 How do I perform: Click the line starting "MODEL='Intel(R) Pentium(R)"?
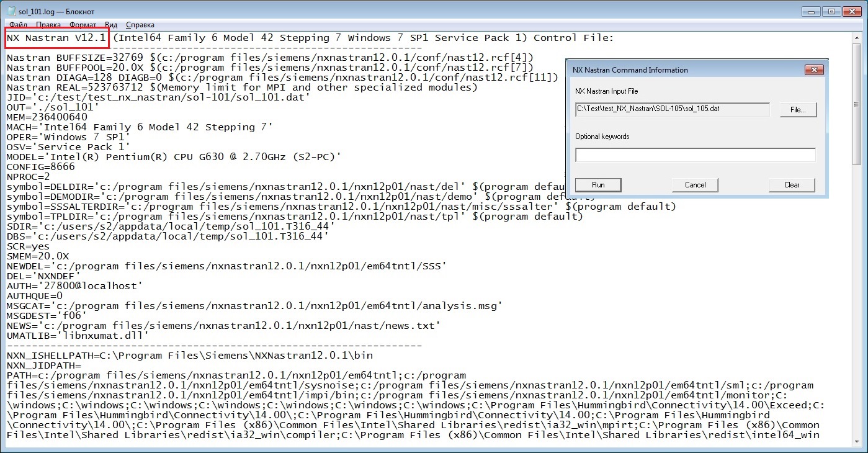click(174, 157)
